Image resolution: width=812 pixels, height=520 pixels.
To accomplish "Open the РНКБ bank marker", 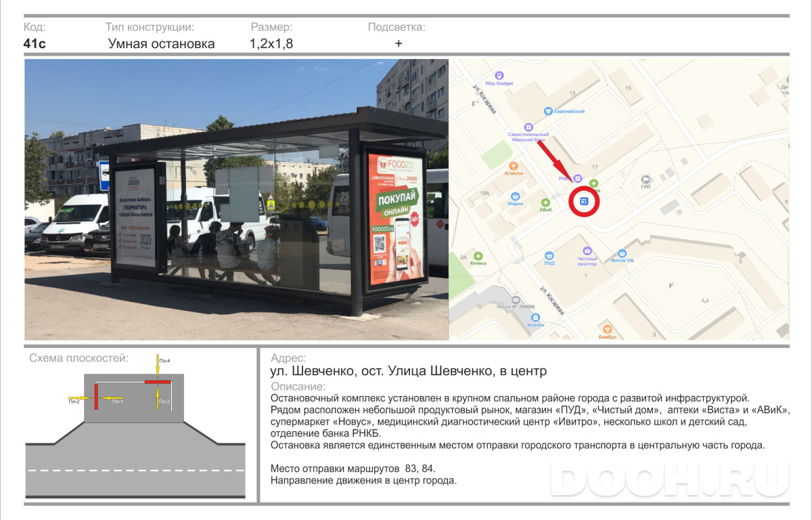I will click(577, 179).
